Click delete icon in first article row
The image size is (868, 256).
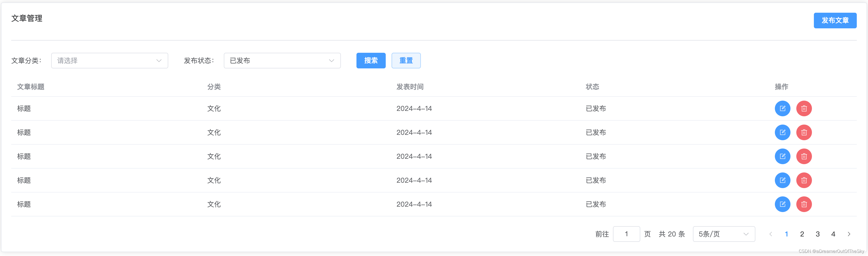pos(804,108)
